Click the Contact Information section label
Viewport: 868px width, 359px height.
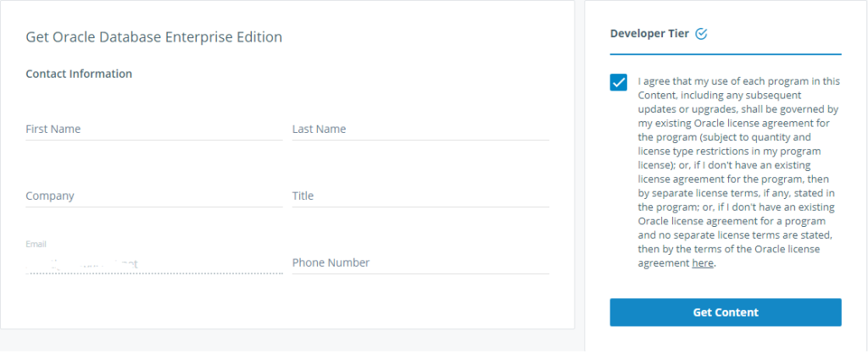tap(79, 74)
